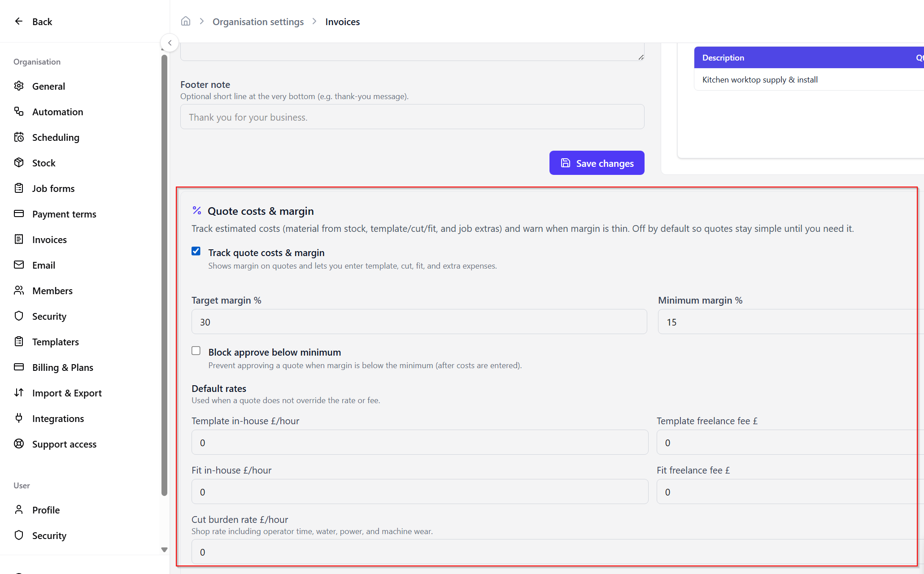This screenshot has height=574, width=924.
Task: Uncheck Track quote costs & margin
Action: [196, 251]
